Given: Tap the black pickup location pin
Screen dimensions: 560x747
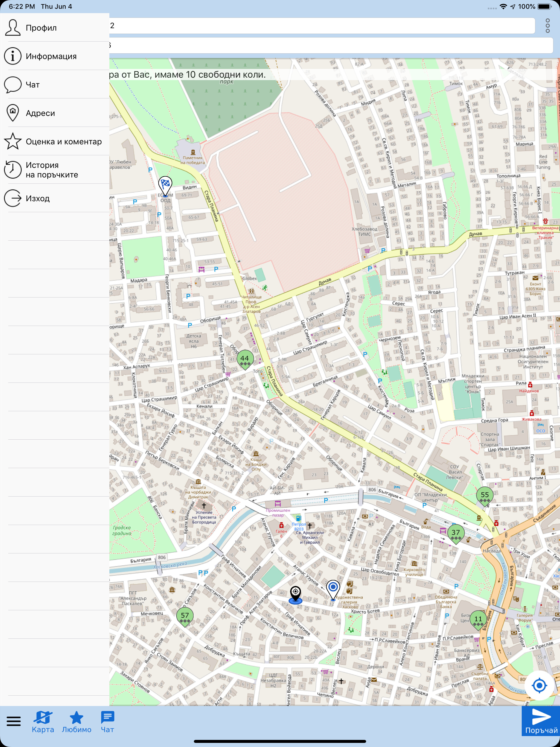Looking at the screenshot, I should (x=296, y=594).
